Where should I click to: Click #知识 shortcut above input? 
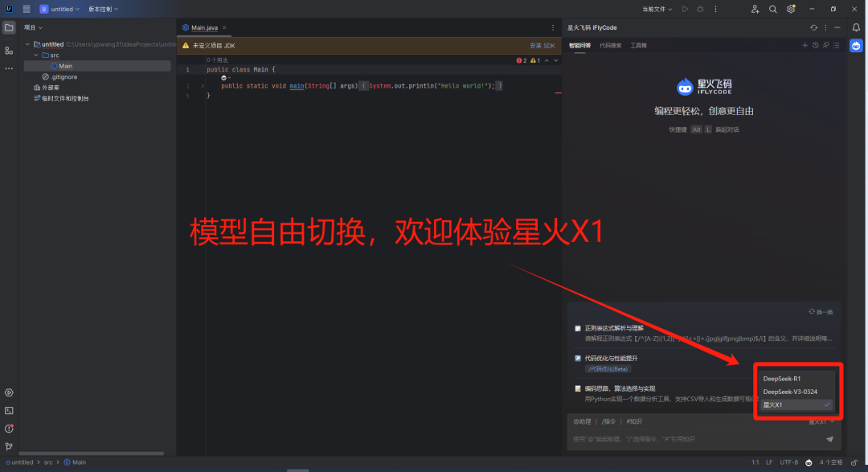click(x=634, y=421)
